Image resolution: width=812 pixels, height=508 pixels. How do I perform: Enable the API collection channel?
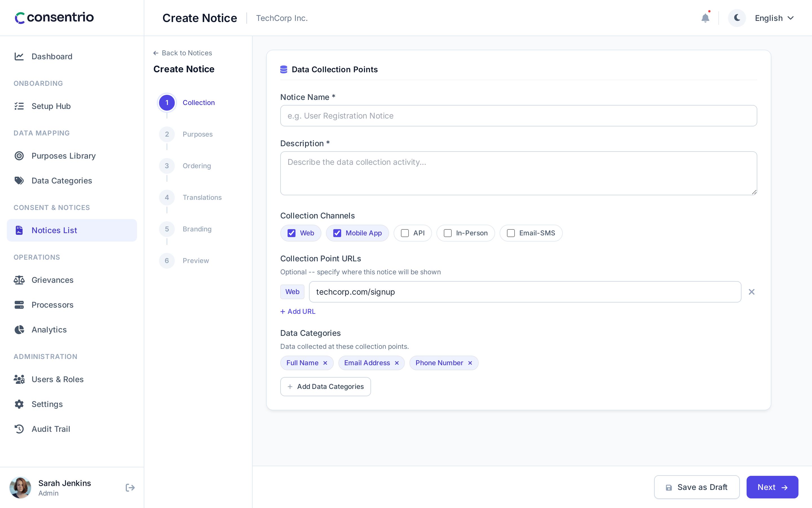(x=405, y=233)
